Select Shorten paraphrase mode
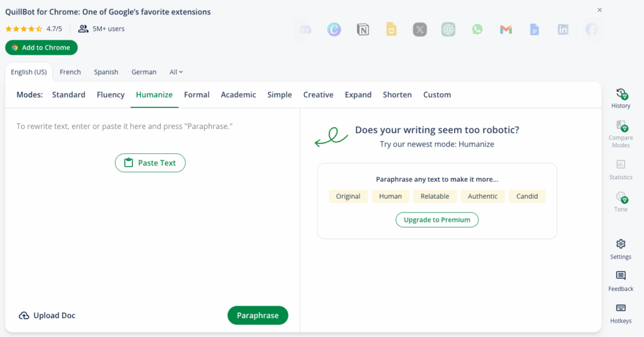Image resolution: width=644 pixels, height=337 pixels. [x=397, y=95]
